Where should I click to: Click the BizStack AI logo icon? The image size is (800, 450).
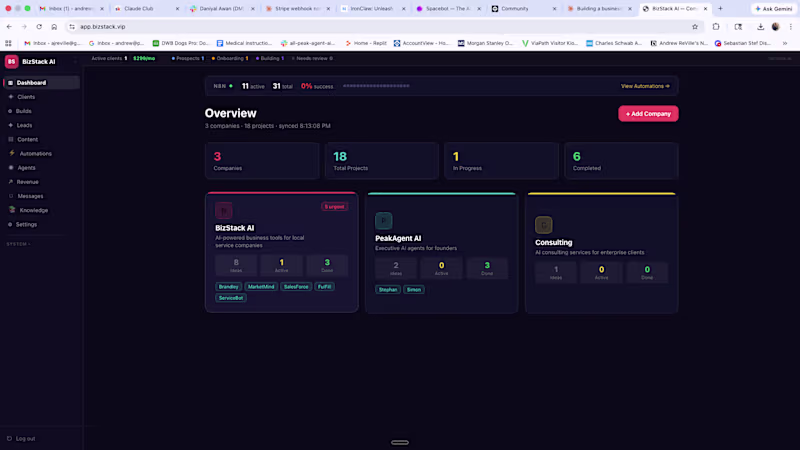point(11,61)
